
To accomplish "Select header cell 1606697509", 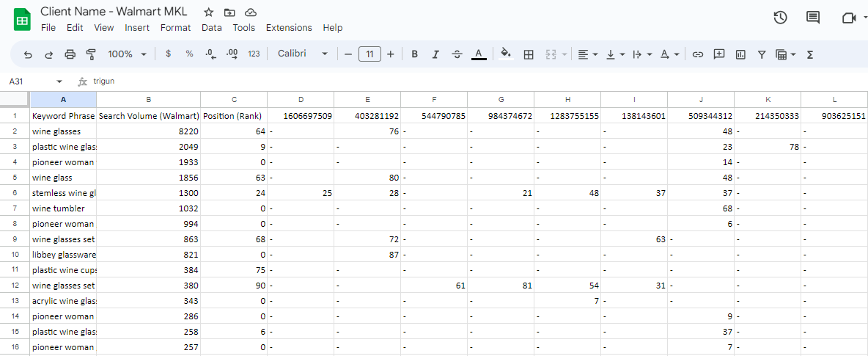I will [x=301, y=117].
